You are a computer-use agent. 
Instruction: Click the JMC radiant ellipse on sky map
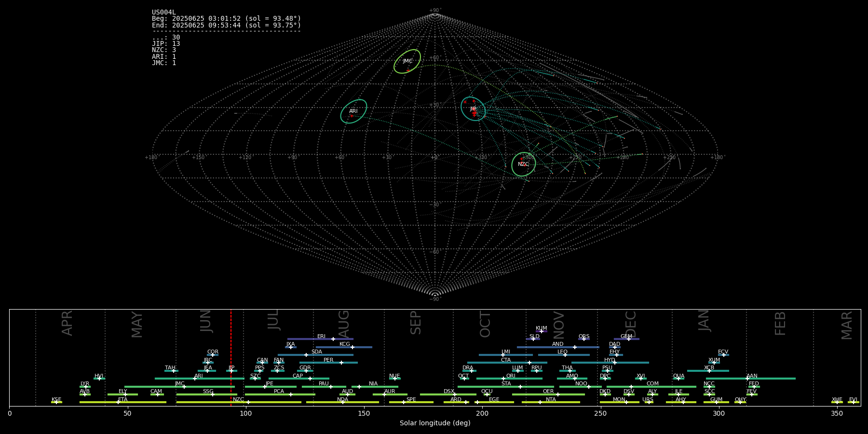click(407, 61)
